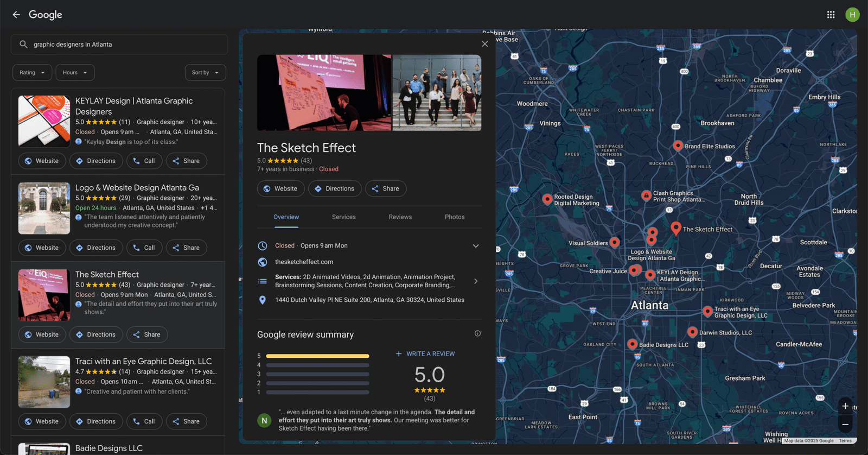
Task: Call Logo & Website Design Atlanta Ga
Action: pyautogui.click(x=144, y=248)
